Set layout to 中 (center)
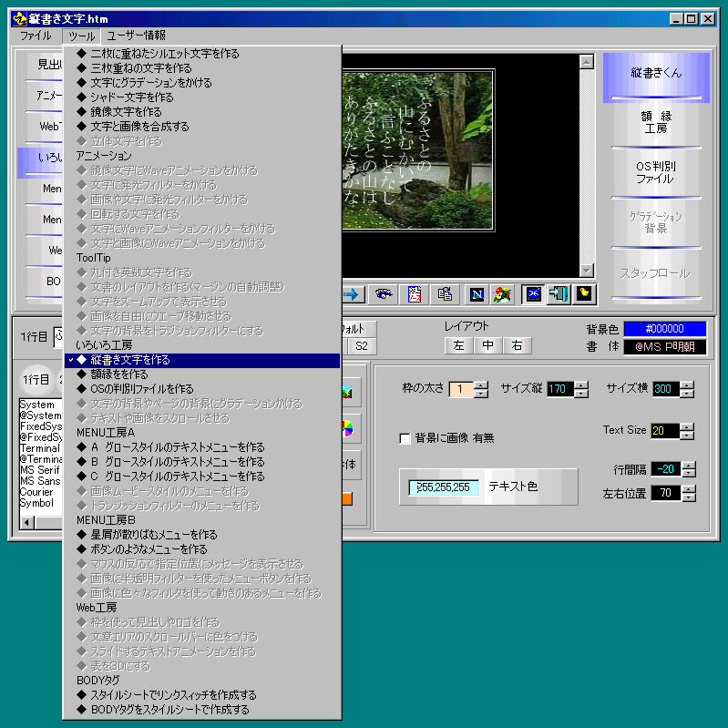 tap(488, 345)
